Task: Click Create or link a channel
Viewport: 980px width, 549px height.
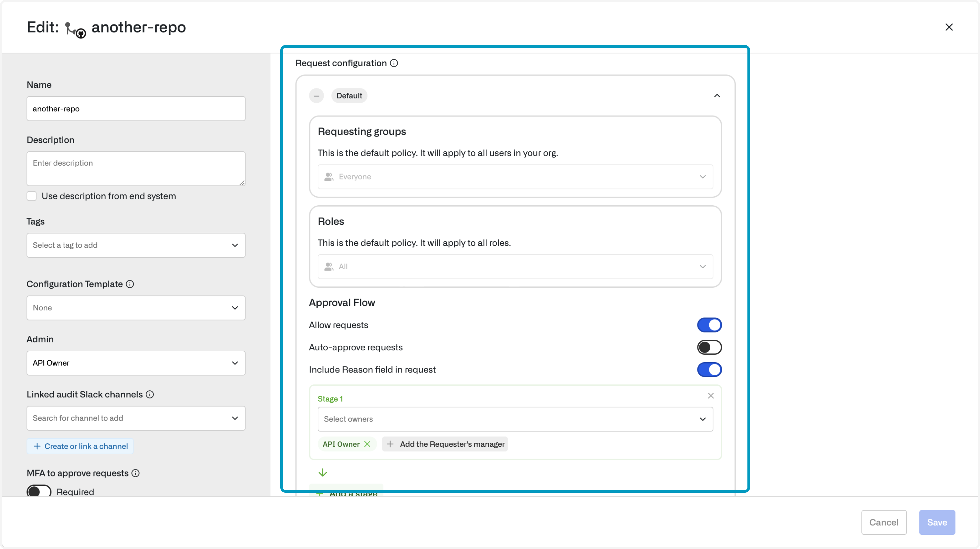Action: [x=80, y=446]
